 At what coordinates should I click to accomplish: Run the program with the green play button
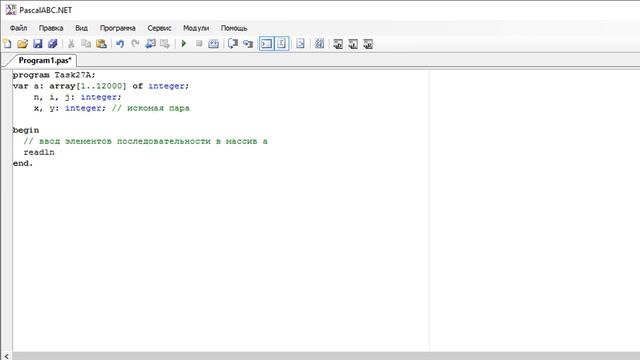click(184, 44)
